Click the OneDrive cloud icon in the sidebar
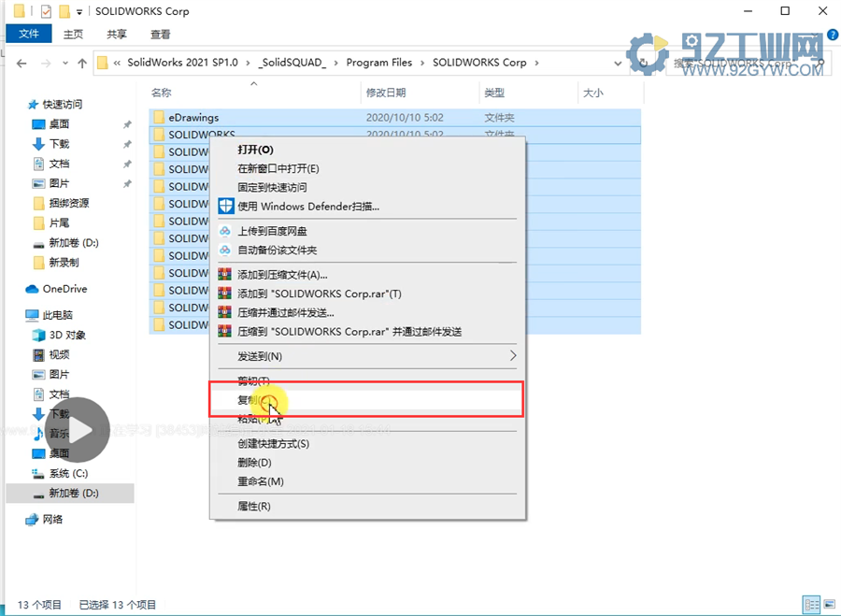Viewport: 841px width, 616px height. pyautogui.click(x=32, y=289)
